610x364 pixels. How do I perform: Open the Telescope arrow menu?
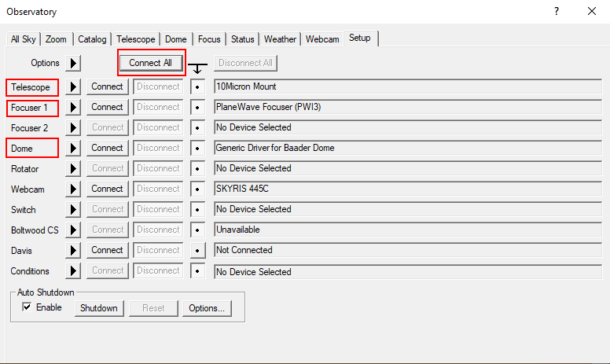pyautogui.click(x=73, y=86)
